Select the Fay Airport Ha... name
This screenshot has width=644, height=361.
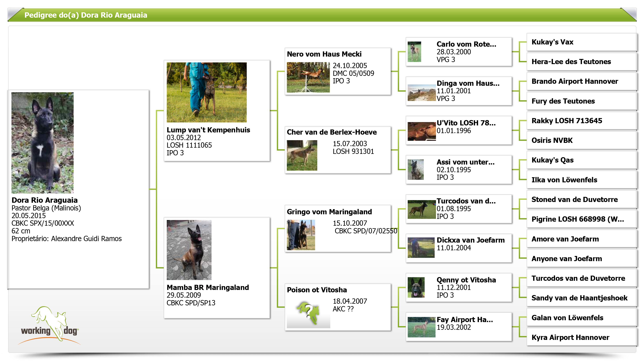(x=465, y=320)
